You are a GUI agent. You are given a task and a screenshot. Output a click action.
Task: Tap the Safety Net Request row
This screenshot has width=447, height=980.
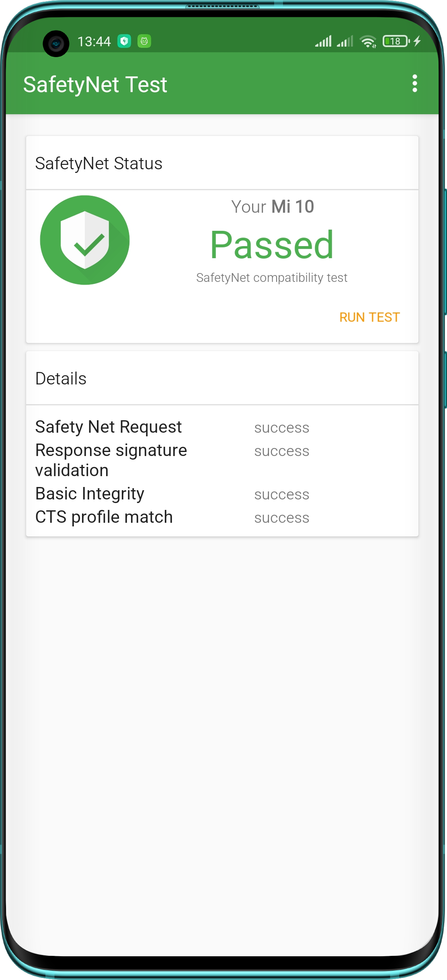tap(222, 427)
